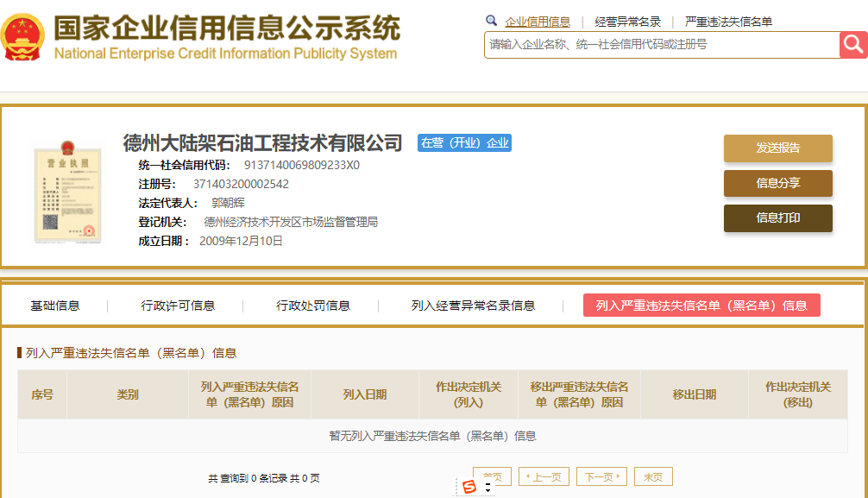Image resolution: width=868 pixels, height=498 pixels.
Task: Click the 在营（开业）企业 status badge
Action: (464, 143)
